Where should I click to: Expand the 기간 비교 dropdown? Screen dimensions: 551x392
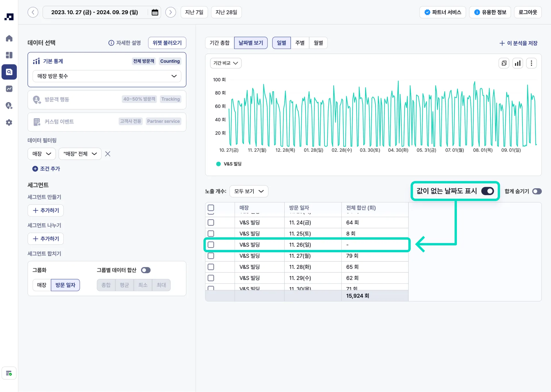pos(226,63)
